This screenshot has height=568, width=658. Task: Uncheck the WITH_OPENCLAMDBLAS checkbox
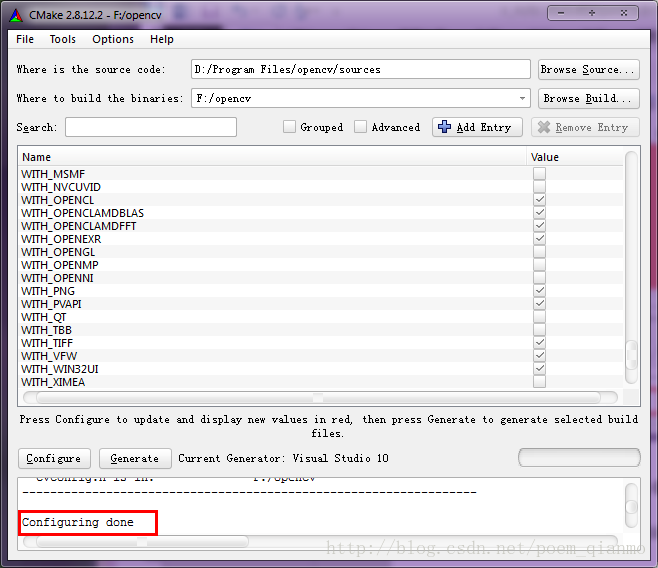539,213
